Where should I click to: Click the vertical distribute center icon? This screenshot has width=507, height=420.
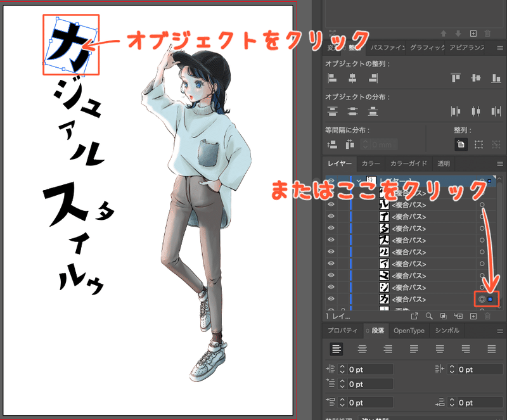[x=352, y=112]
